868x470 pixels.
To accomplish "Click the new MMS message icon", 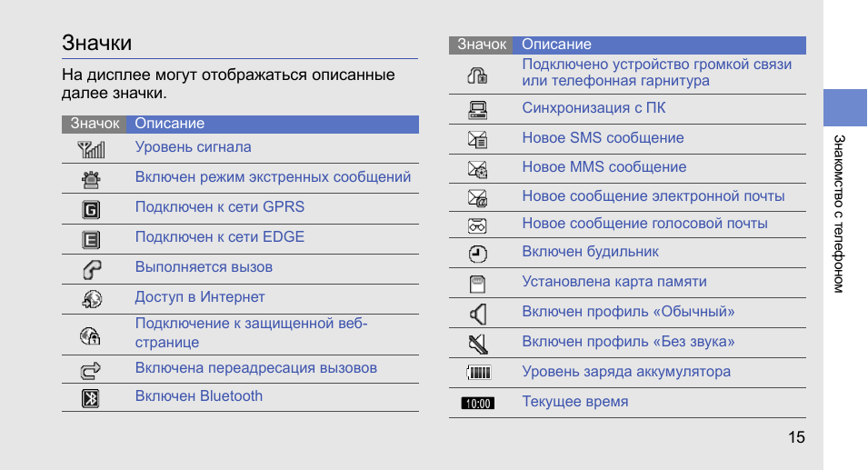I will [x=477, y=169].
